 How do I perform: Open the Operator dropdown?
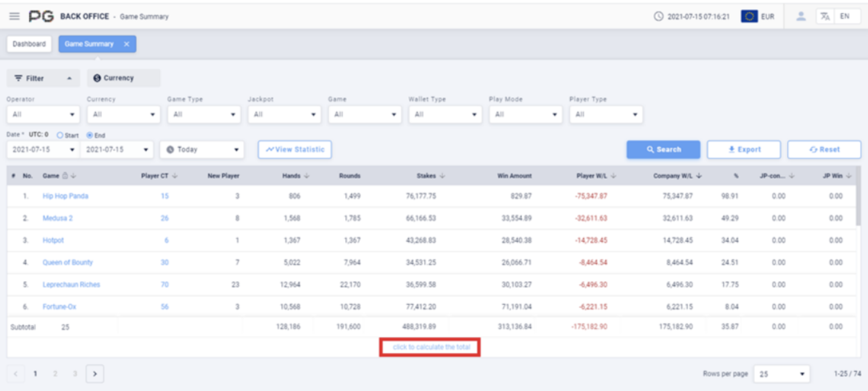[x=43, y=114]
